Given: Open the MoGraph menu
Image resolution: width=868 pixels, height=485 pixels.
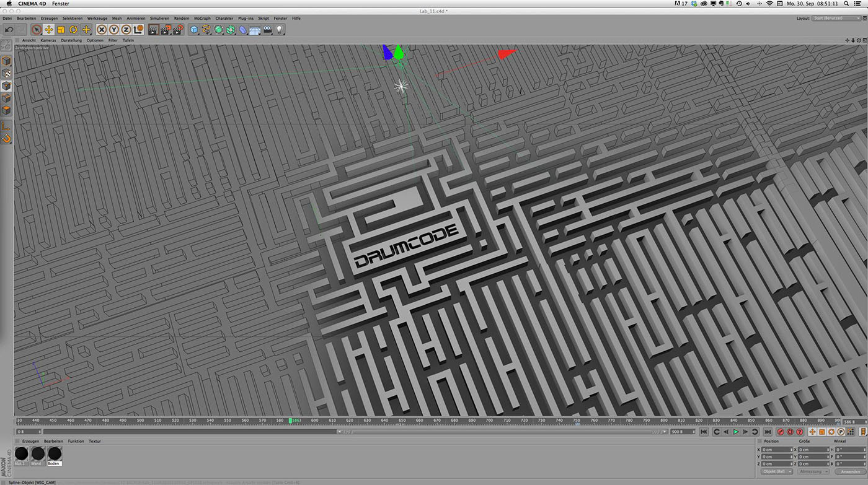Looking at the screenshot, I should [202, 19].
